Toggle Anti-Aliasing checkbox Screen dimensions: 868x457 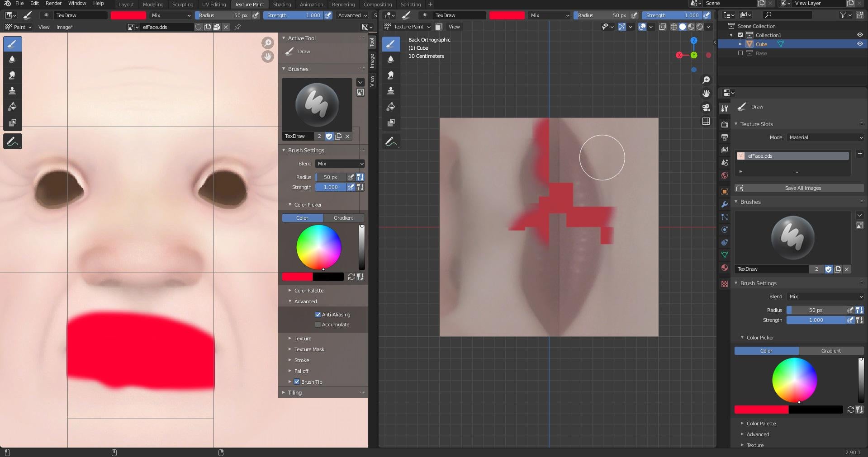click(318, 315)
